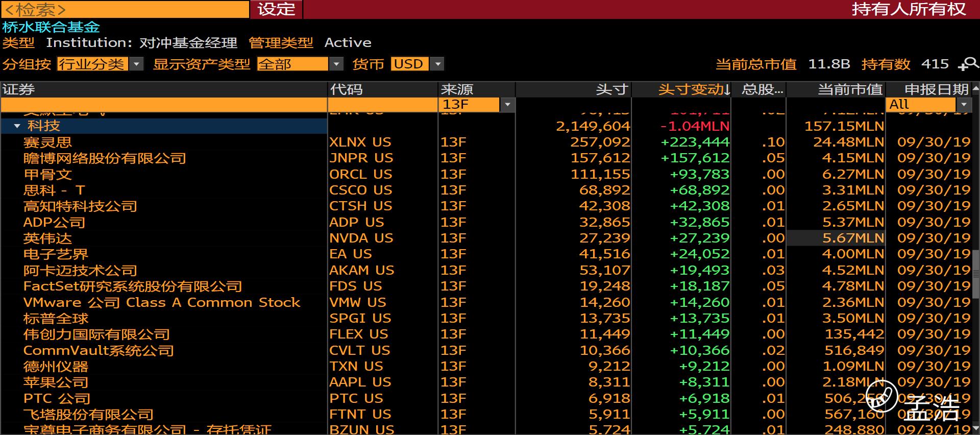Click the 设定 settings button
Viewport: 980px width, 435px height.
click(276, 9)
